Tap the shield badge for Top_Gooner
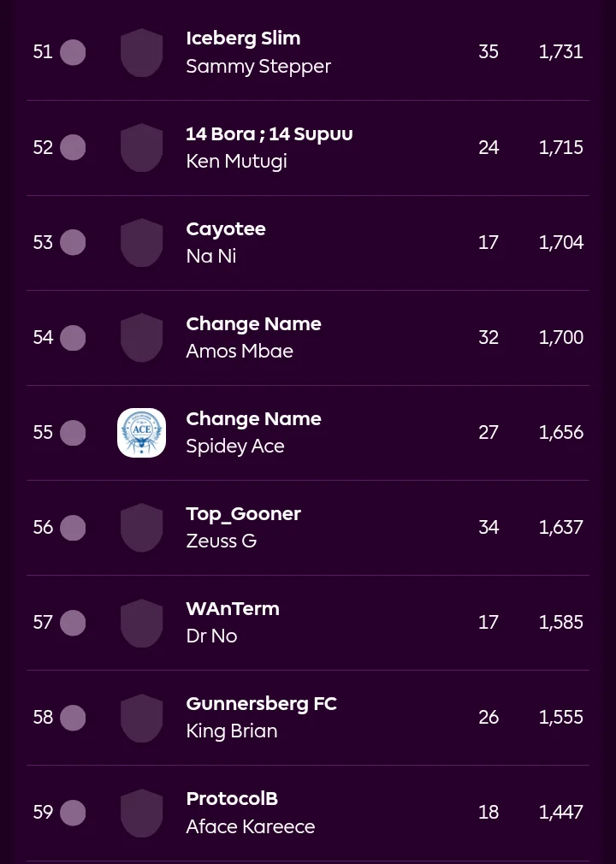616x864 pixels. click(142, 527)
